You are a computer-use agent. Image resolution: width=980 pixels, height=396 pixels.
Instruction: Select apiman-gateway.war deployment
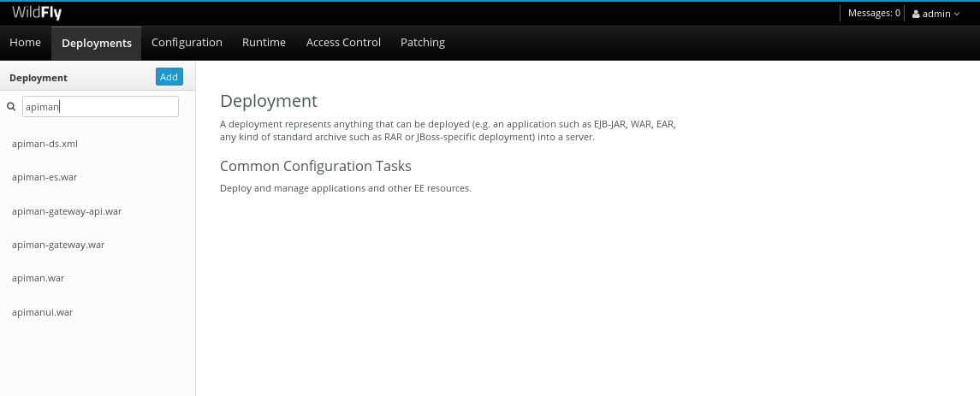pyautogui.click(x=98, y=245)
